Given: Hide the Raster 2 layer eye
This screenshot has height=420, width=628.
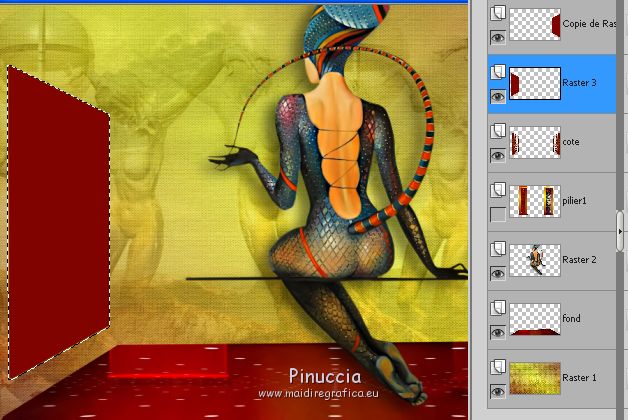Looking at the screenshot, I should tap(498, 273).
